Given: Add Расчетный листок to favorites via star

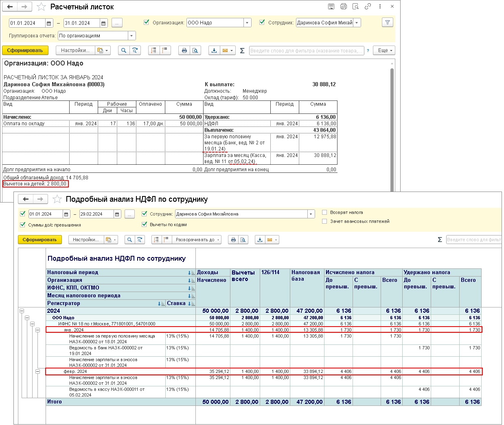Looking at the screenshot, I should click(x=41, y=7).
